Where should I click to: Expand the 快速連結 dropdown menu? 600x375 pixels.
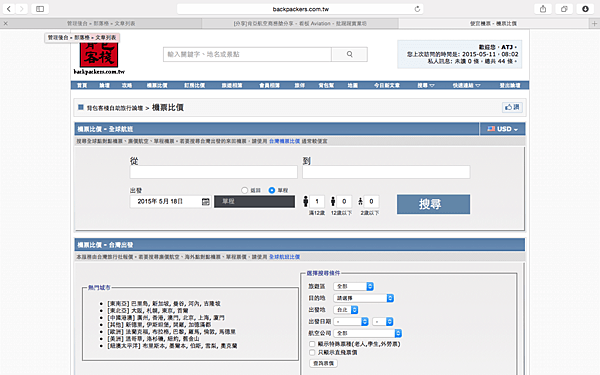point(466,85)
